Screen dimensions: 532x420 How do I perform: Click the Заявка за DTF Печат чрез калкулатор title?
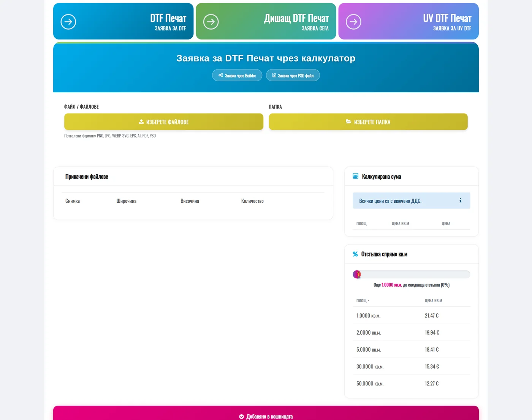(x=266, y=58)
